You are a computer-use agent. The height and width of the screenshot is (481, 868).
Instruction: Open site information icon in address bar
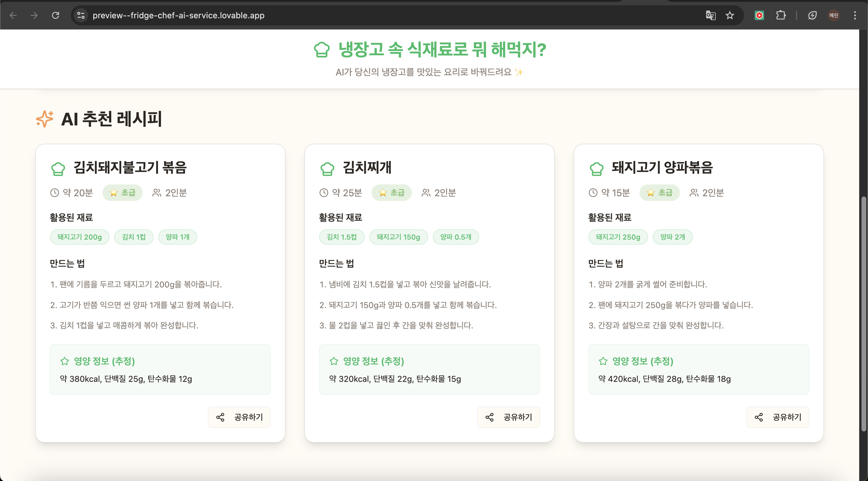point(81,15)
